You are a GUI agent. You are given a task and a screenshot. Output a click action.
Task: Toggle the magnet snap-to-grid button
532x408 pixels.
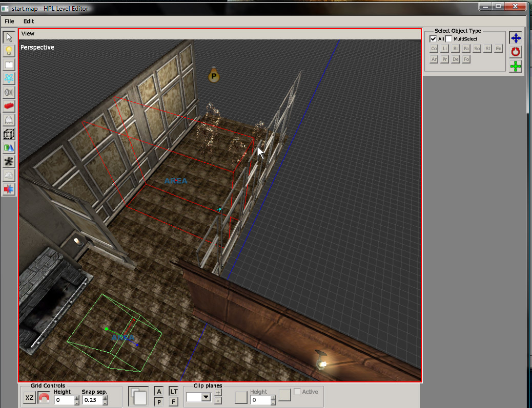pyautogui.click(x=44, y=398)
